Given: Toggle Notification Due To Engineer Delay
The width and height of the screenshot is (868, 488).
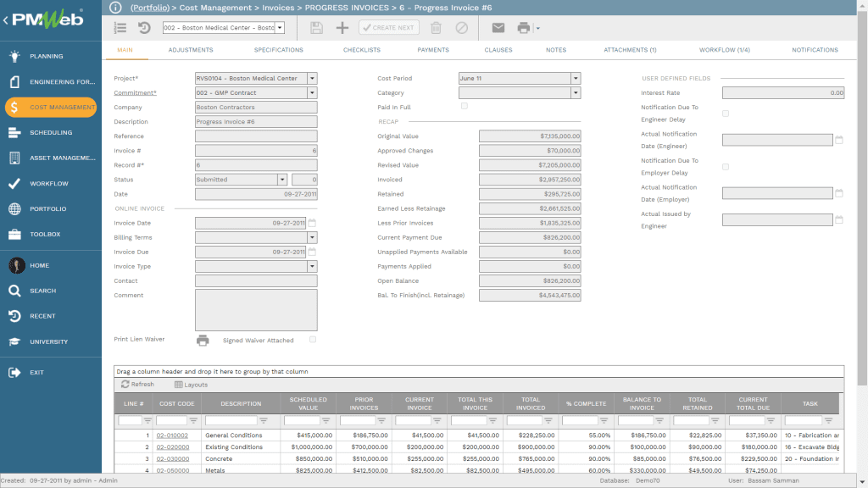Looking at the screenshot, I should [x=726, y=112].
